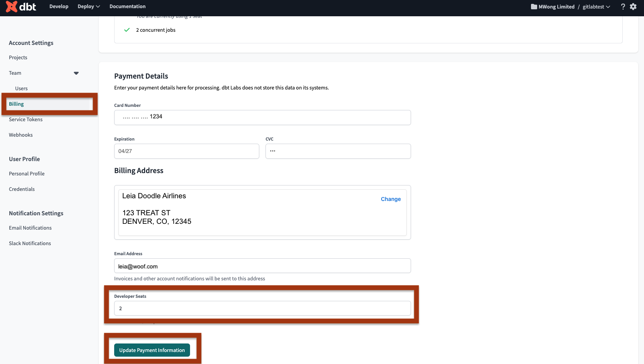Navigate to the Users page
This screenshot has width=644, height=364.
coord(21,88)
